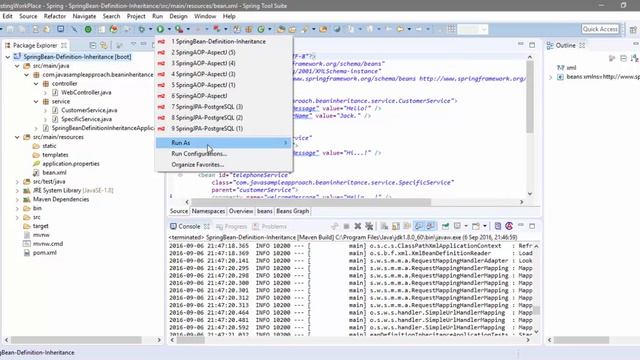Click the Console horizontal scrollbar thumb
This screenshot has height=360, width=640.
(191, 340)
